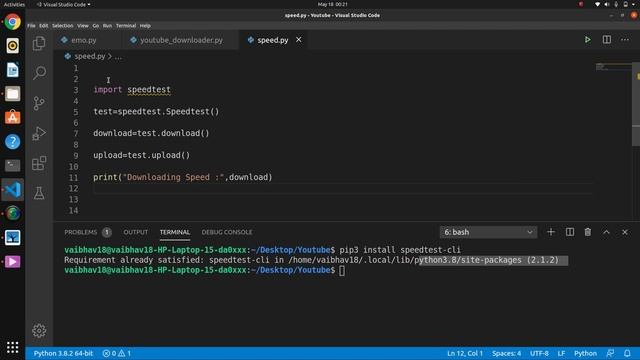
Task: Open notifications bell in status bar
Action: click(627, 353)
